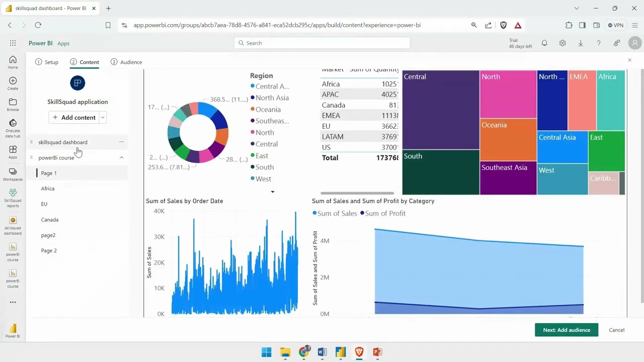Open Word from the taskbar
The image size is (644, 362).
(322, 352)
